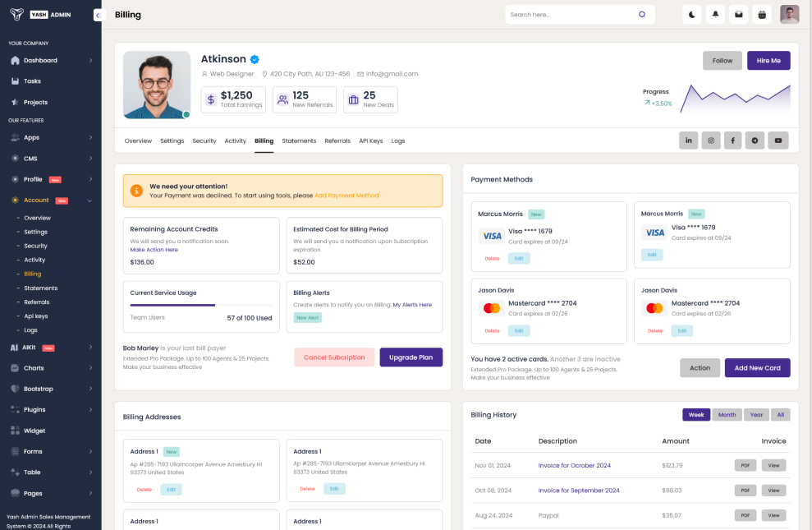Viewport: 812px width, 530px height.
Task: Click Dashboard home icon in sidebar
Action: (x=15, y=60)
